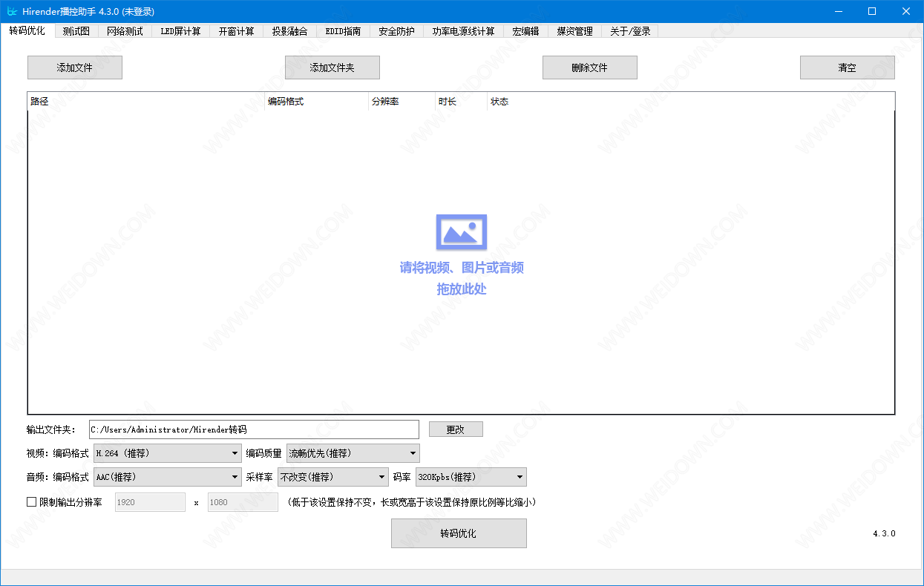Click the 编码格式 column header in the file list
Viewport: 924px width, 586px height.
click(x=317, y=102)
